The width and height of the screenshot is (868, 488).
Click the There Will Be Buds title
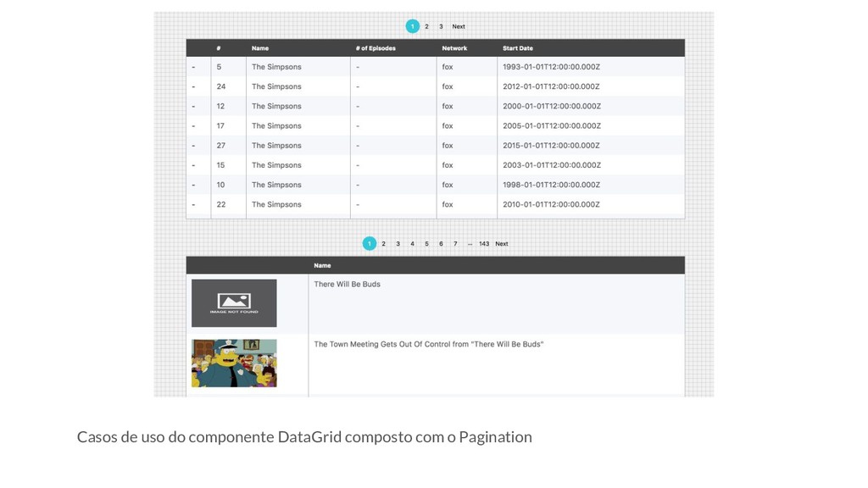347,285
